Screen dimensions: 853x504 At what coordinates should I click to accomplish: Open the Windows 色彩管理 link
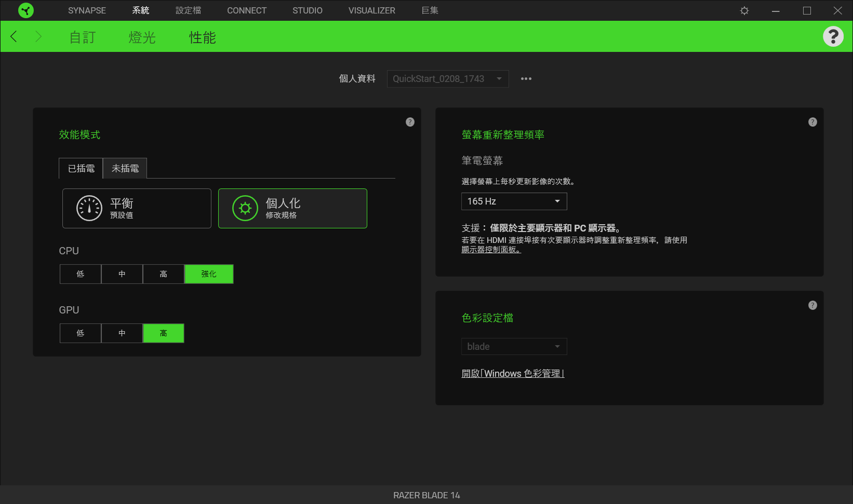pos(513,374)
